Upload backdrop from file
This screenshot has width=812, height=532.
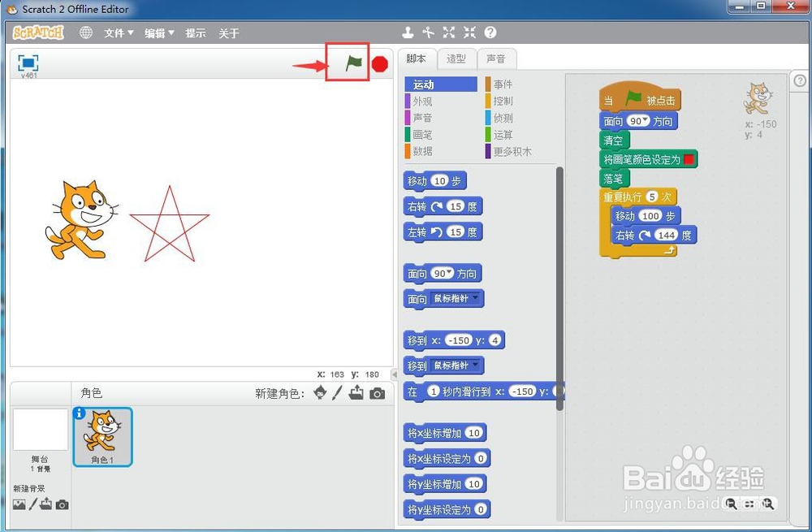pyautogui.click(x=46, y=504)
